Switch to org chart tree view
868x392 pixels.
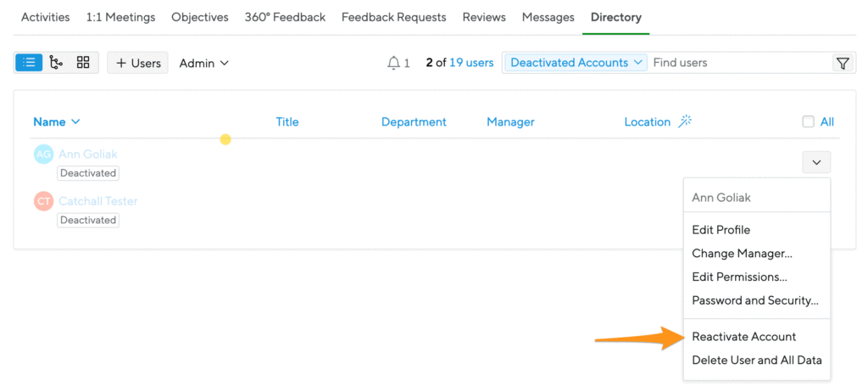56,63
